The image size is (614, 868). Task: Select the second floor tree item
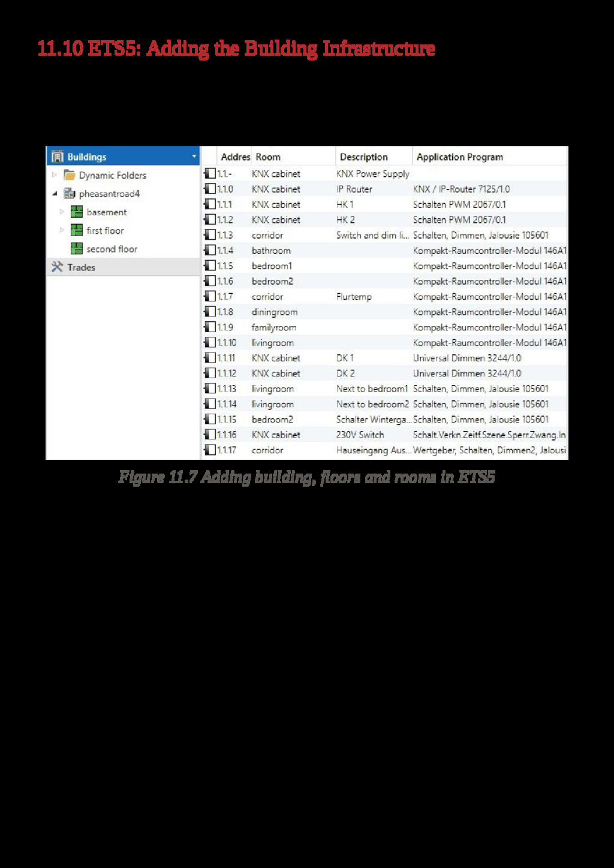[112, 249]
